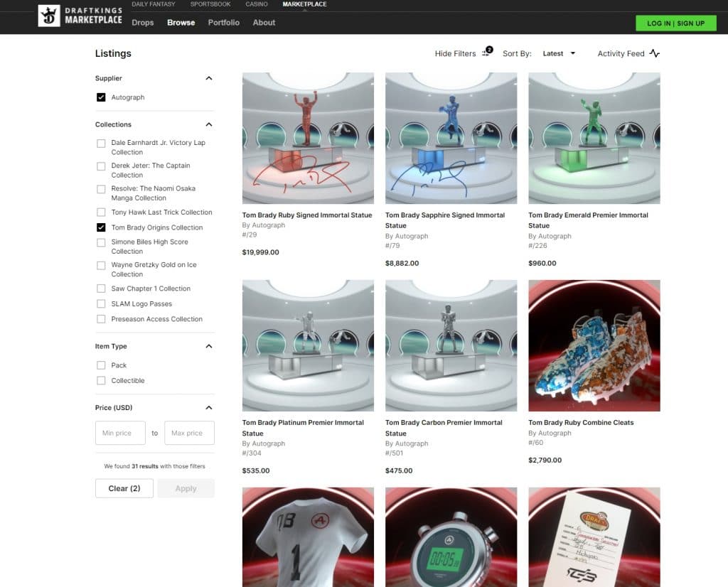This screenshot has width=728, height=587.
Task: Go to the Daily Fantasy tab
Action: click(154, 4)
